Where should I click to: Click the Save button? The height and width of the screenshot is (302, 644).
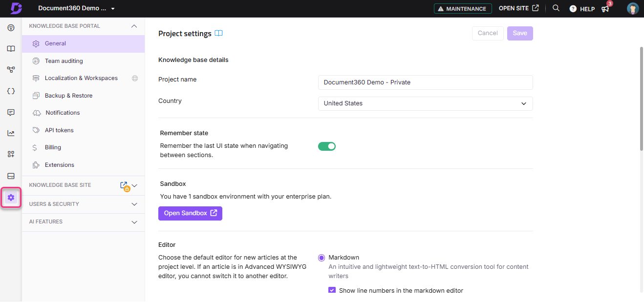pyautogui.click(x=520, y=33)
